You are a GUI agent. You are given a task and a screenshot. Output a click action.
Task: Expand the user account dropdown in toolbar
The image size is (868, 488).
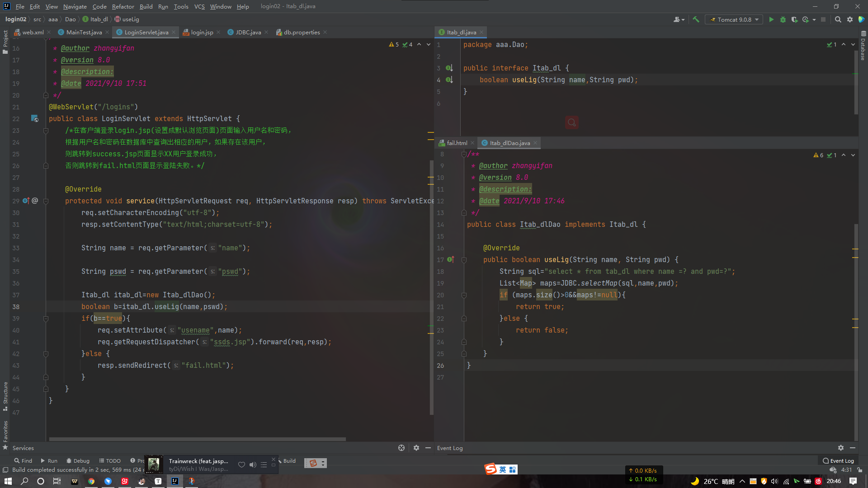point(679,19)
